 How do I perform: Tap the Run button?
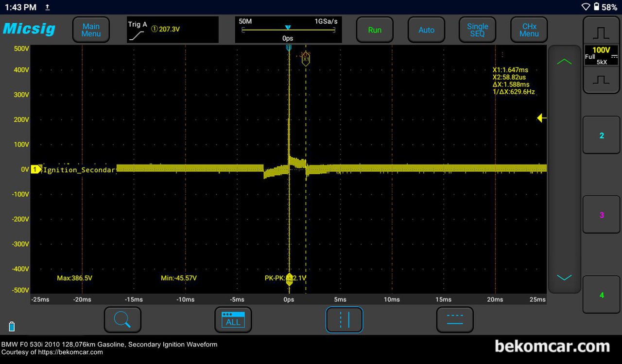(375, 30)
